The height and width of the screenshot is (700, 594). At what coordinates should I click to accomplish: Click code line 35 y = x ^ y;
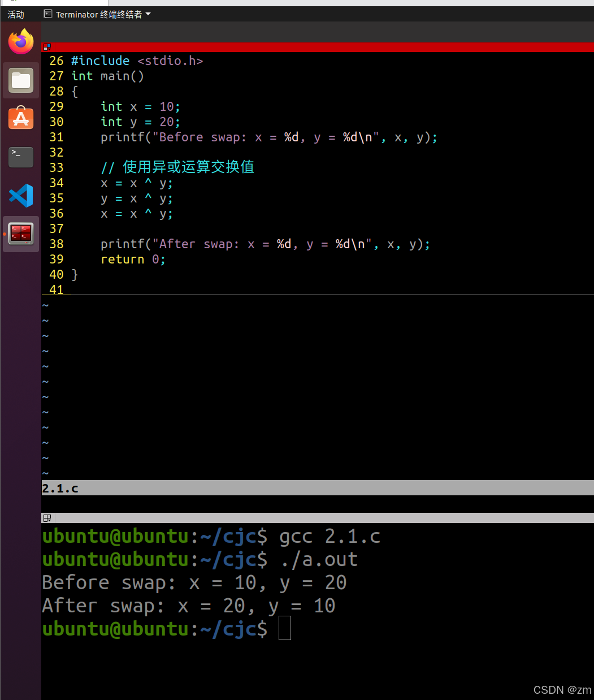coord(137,198)
